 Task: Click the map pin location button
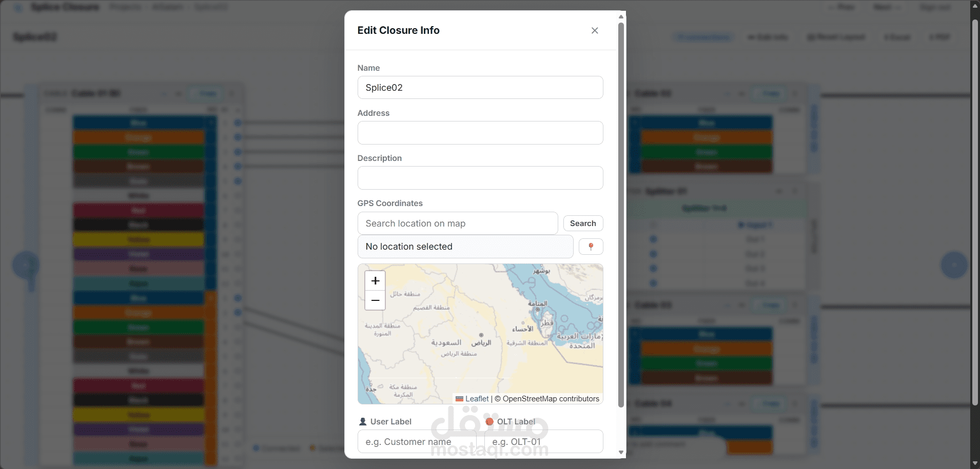click(591, 247)
